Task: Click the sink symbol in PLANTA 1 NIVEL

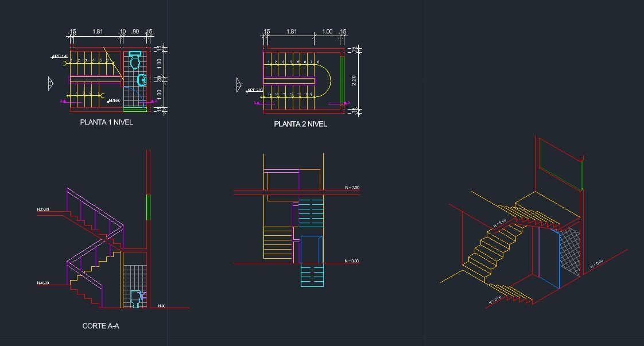Action: coord(141,80)
